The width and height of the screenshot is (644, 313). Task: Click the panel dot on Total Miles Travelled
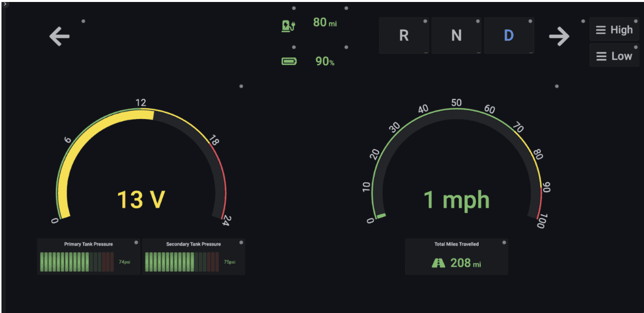click(504, 242)
